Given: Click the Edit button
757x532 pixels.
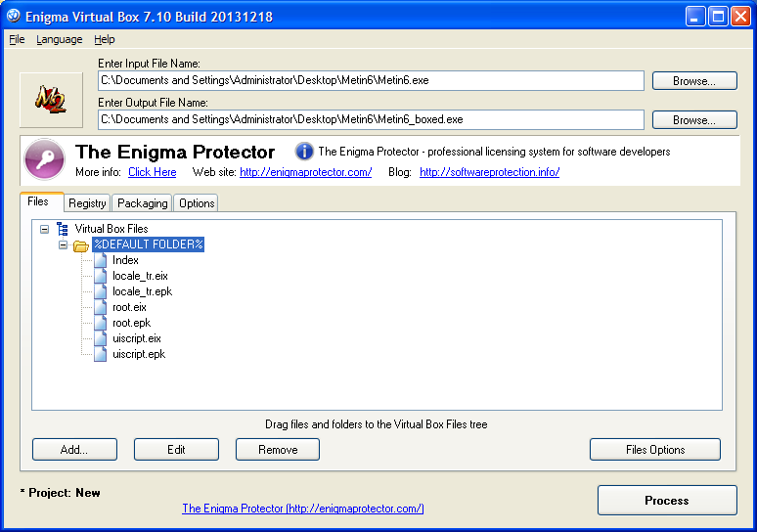Looking at the screenshot, I should pos(176,450).
